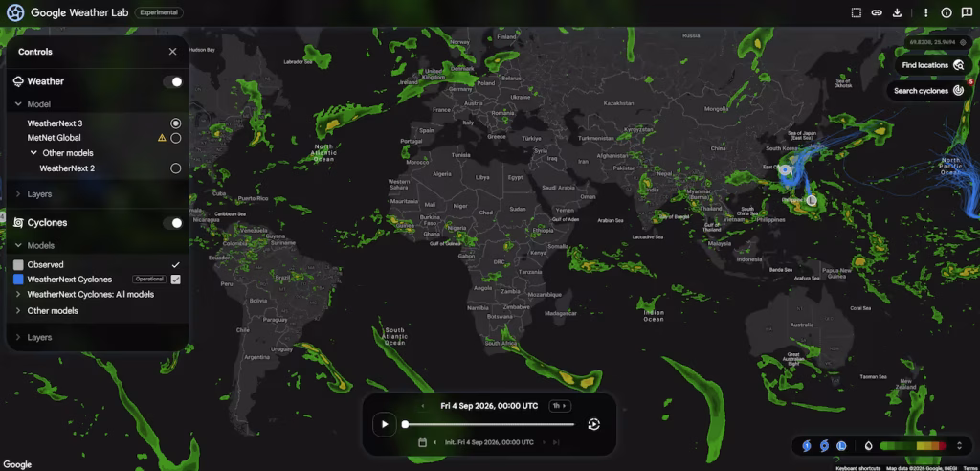The width and height of the screenshot is (980, 471).
Task: Open the calendar icon for init time
Action: (422, 442)
